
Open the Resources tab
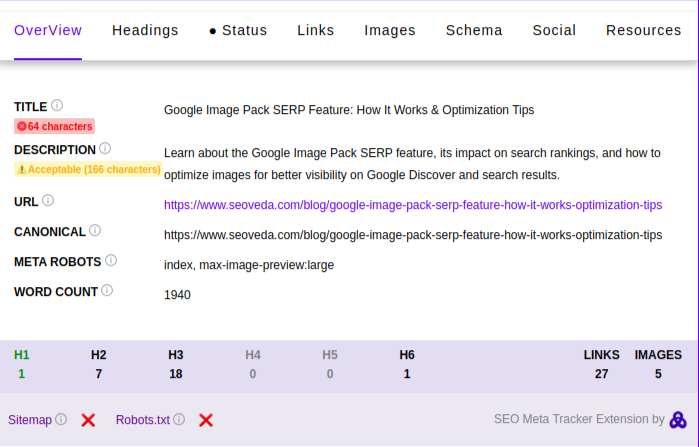tap(643, 30)
